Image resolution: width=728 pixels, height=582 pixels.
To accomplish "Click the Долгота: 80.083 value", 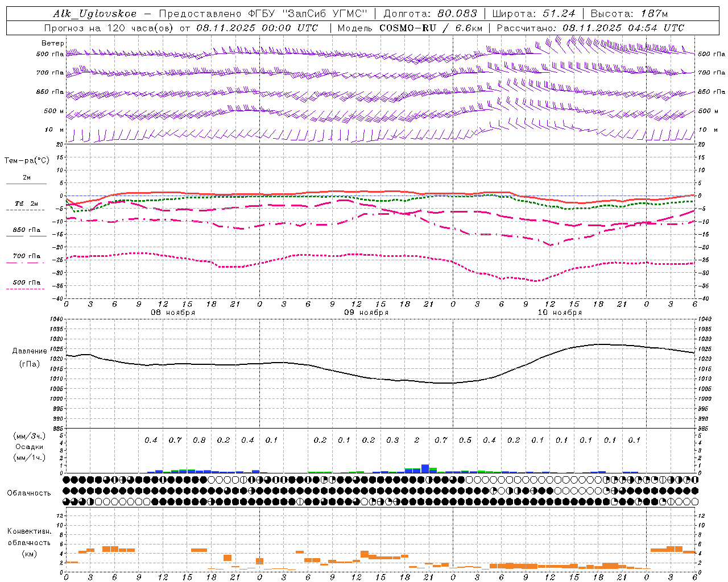I will point(431,14).
